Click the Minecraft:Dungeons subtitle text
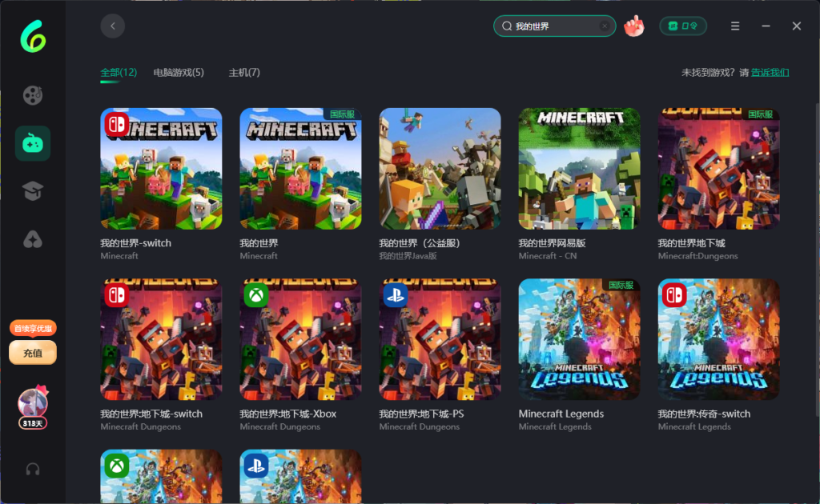Viewport: 820px width, 504px height. click(697, 256)
